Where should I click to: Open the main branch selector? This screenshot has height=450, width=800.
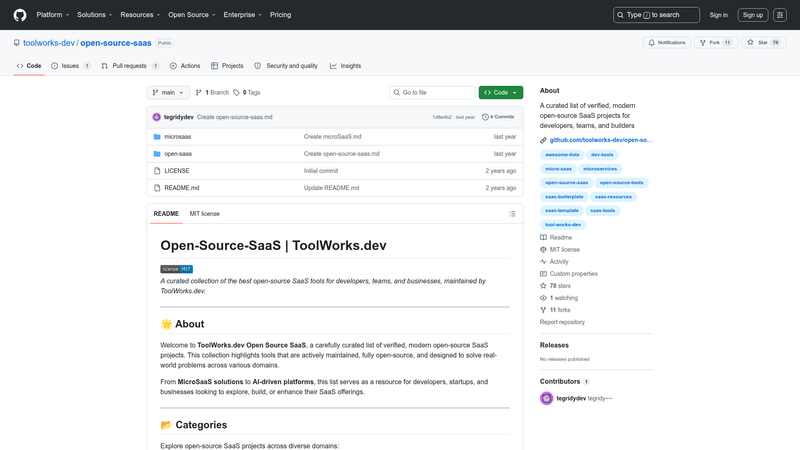(x=168, y=92)
